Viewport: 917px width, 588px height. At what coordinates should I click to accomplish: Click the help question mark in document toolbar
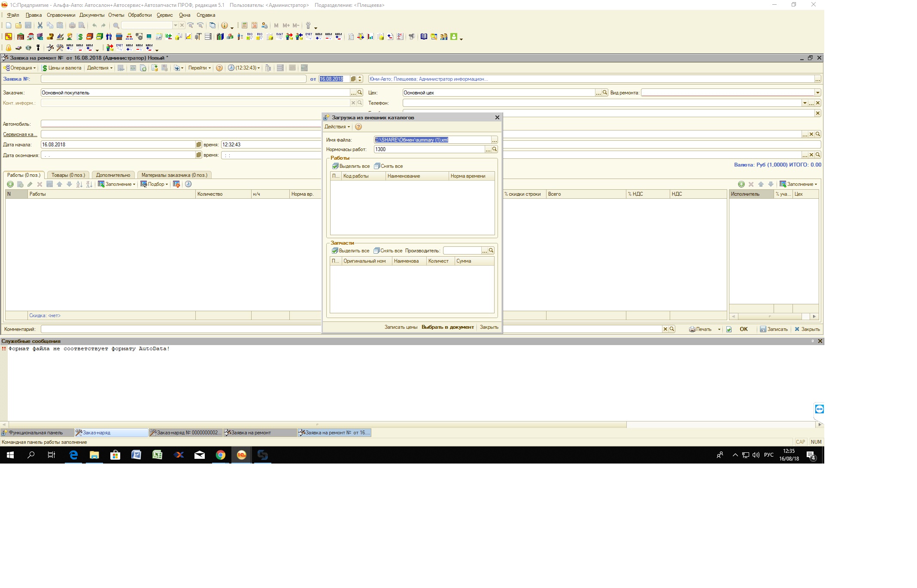(219, 68)
